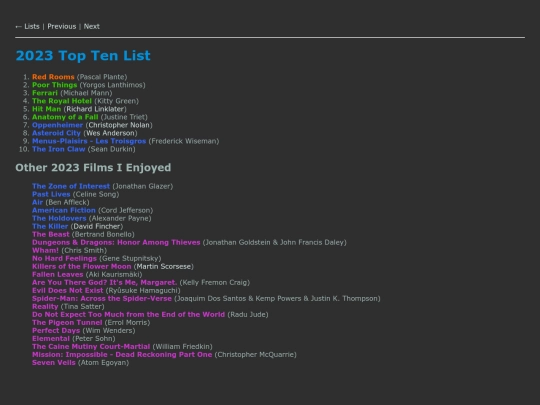Viewport: 540px width, 405px height.
Task: Click director name Cord Jefferson
Action: [x=125, y=210]
